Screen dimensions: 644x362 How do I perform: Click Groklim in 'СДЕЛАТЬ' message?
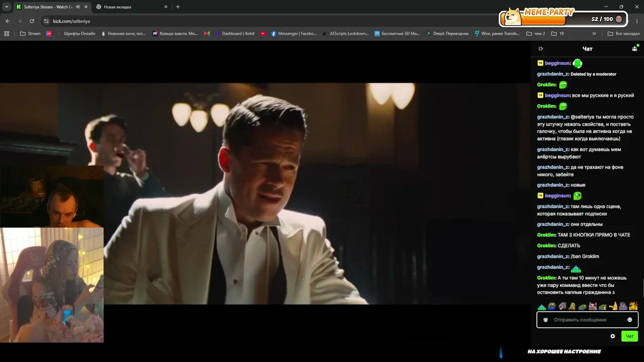(x=546, y=246)
